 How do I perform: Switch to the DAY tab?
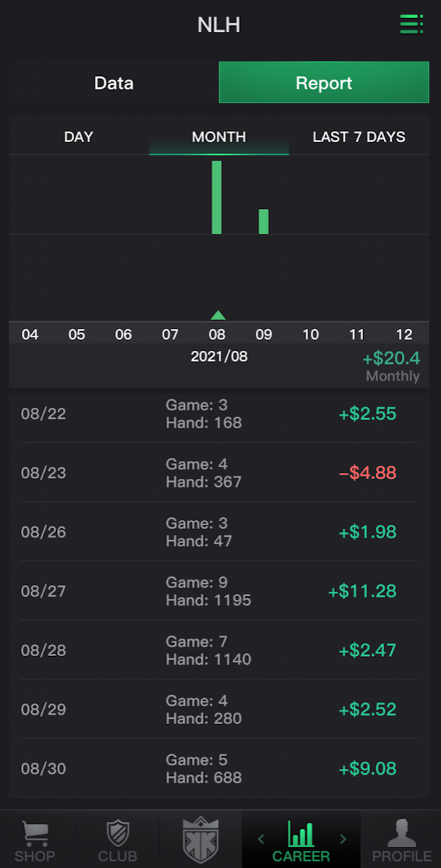(x=79, y=137)
